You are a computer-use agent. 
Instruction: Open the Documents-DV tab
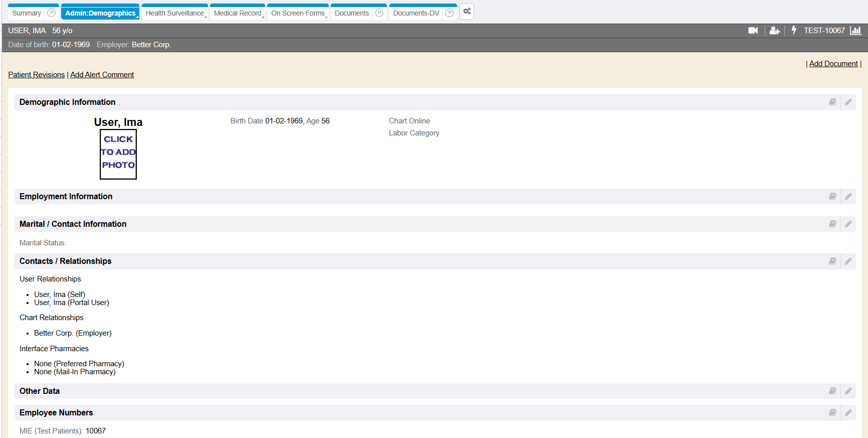tap(416, 13)
